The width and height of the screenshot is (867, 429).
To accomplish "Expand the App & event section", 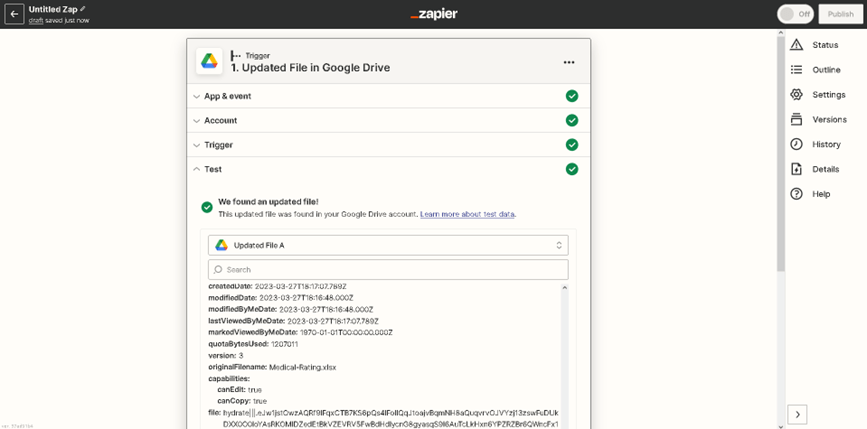I will tap(388, 96).
